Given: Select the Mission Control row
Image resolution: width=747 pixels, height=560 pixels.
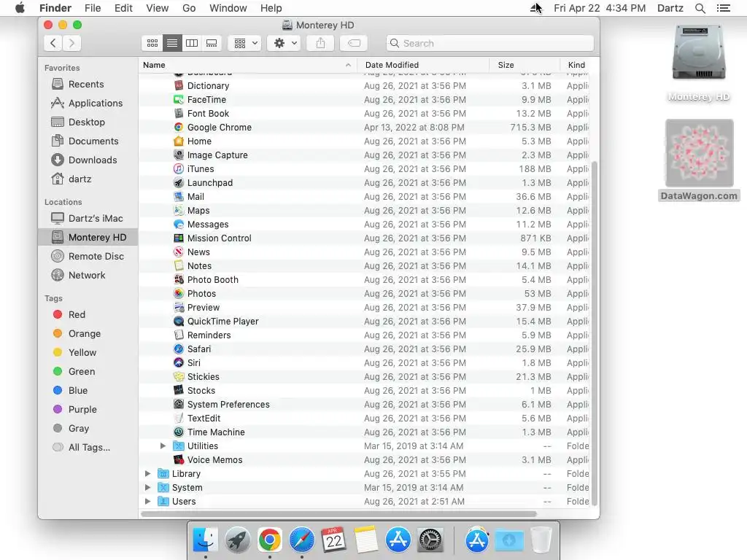Looking at the screenshot, I should click(x=365, y=238).
